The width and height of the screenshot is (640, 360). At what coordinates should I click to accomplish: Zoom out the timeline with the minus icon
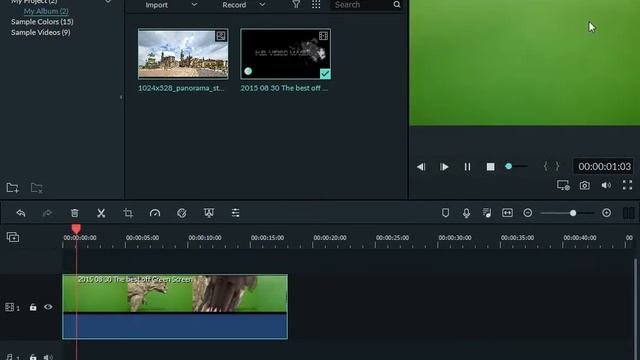tap(528, 213)
